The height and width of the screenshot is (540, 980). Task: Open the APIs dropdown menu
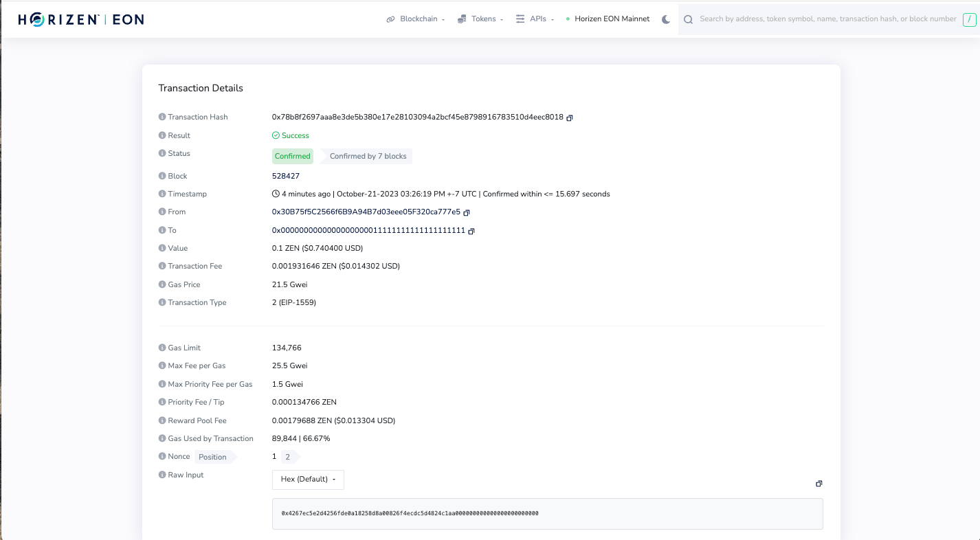(535, 19)
